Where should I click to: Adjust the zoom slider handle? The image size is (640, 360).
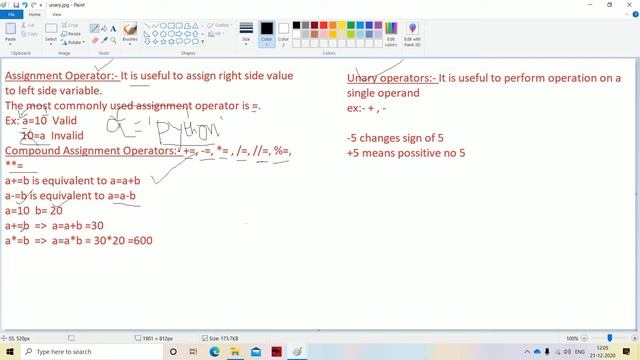609,338
